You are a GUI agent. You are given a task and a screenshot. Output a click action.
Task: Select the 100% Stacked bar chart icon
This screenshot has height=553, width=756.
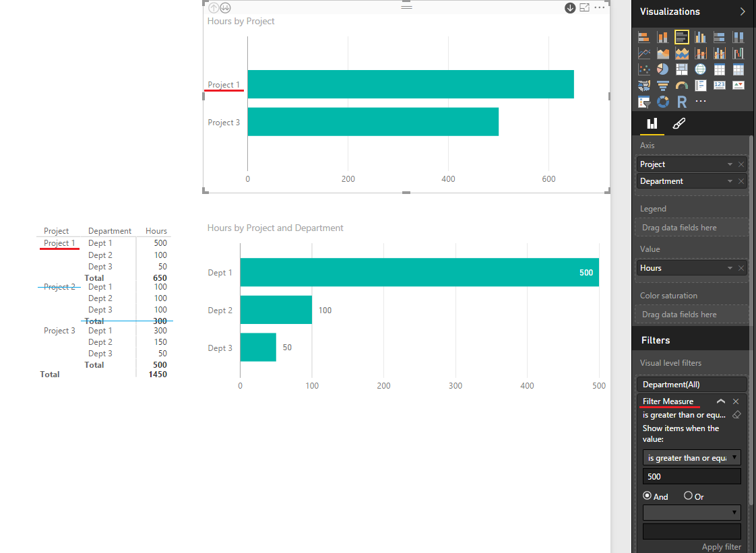coord(720,37)
